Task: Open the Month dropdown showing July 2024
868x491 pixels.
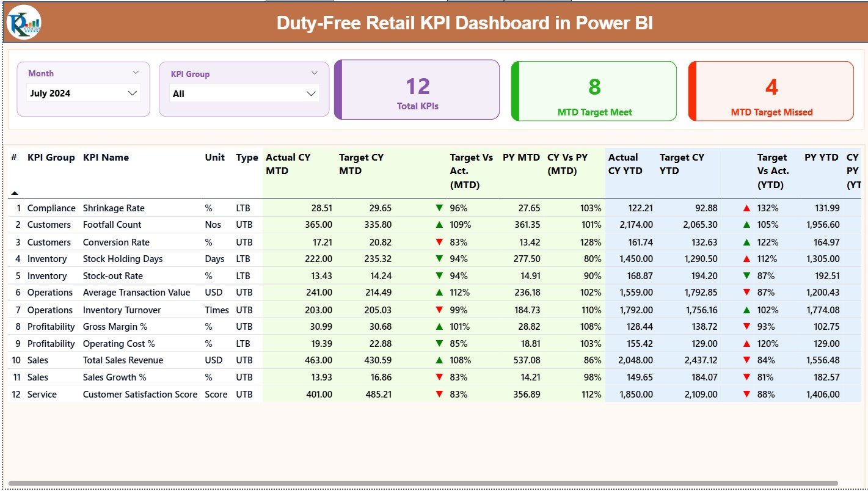Action: coord(84,93)
